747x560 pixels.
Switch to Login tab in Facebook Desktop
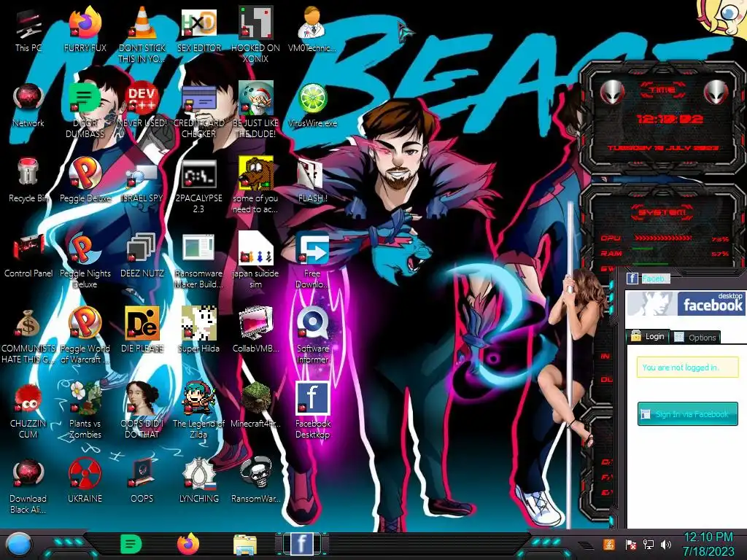tap(649, 336)
